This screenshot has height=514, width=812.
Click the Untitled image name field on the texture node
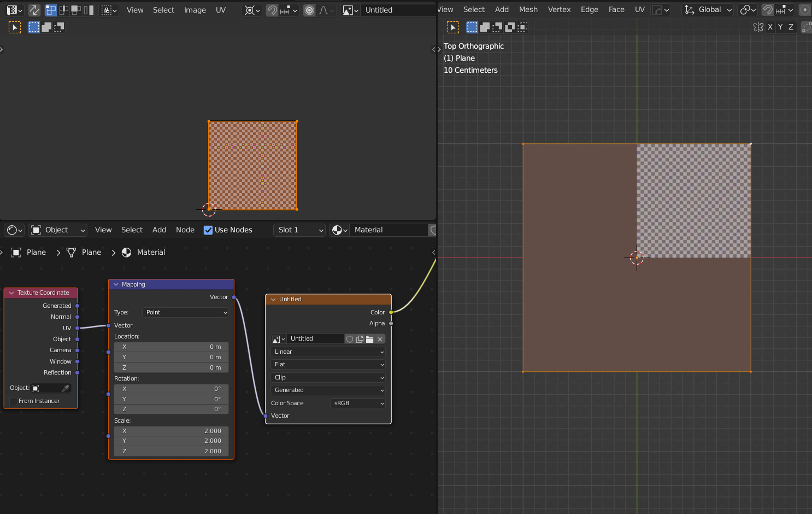[316, 339]
